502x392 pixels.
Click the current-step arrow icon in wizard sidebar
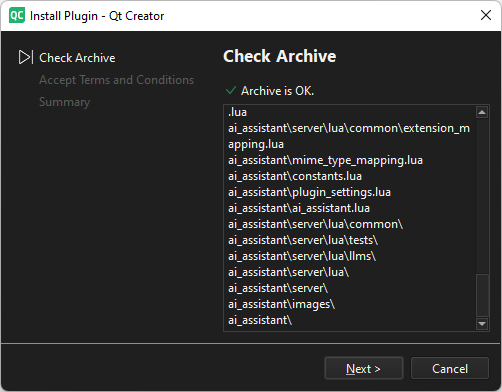(x=26, y=57)
